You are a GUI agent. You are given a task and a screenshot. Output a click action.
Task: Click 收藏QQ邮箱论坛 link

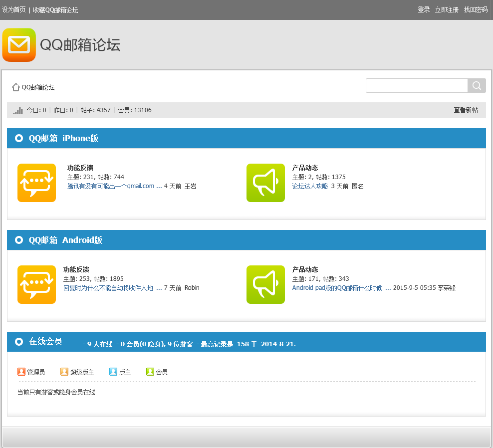point(55,10)
